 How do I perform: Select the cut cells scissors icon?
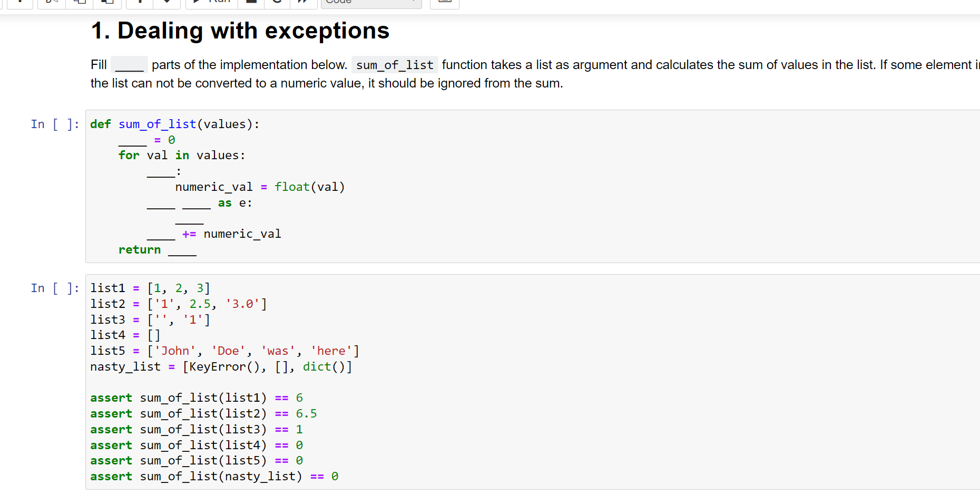[51, 3]
